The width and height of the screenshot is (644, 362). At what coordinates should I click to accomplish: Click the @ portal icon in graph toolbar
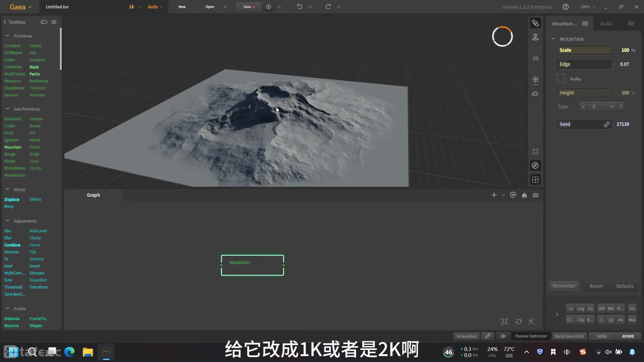(513, 195)
